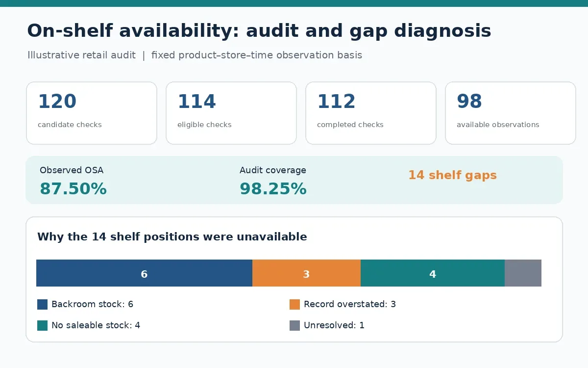
Task: Click the teal No saleable stock legend swatch
Action: 42,325
